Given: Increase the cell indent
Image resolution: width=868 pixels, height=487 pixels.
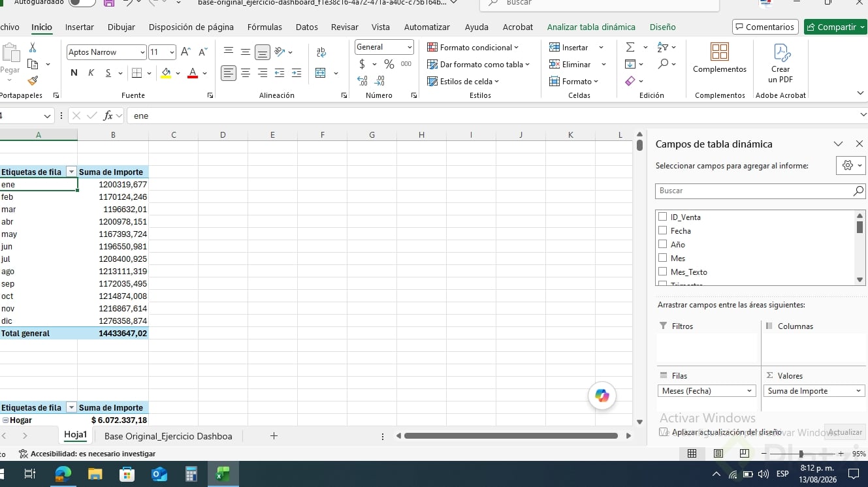Looking at the screenshot, I should pos(297,73).
